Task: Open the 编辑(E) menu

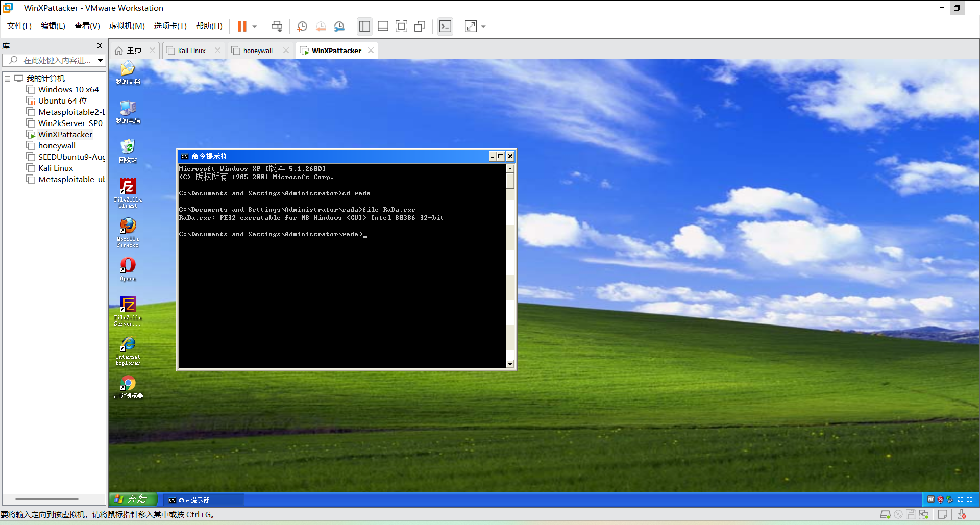Action: 53,26
